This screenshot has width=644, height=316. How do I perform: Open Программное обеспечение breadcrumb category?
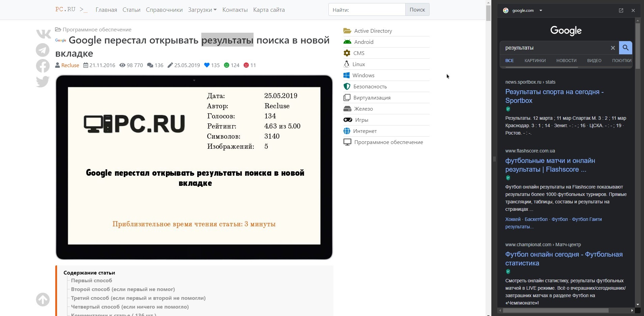pos(97,30)
